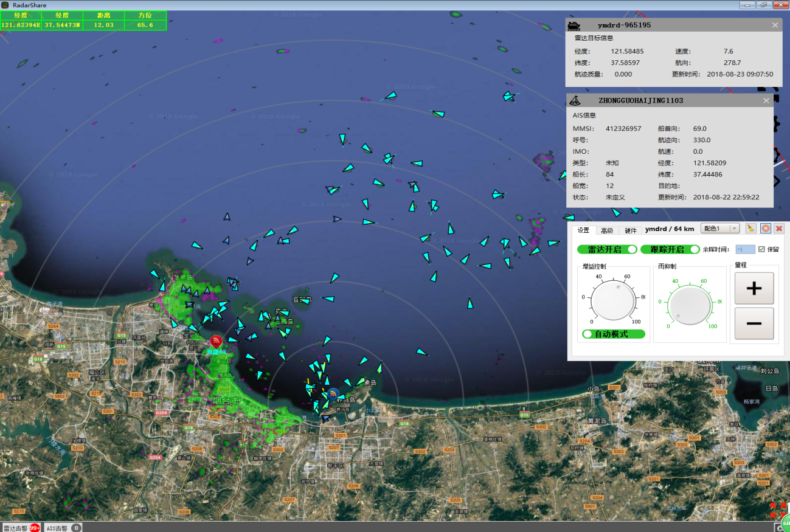Uncheck the 保留 checkbox
Image resolution: width=790 pixels, height=532 pixels.
tap(761, 249)
